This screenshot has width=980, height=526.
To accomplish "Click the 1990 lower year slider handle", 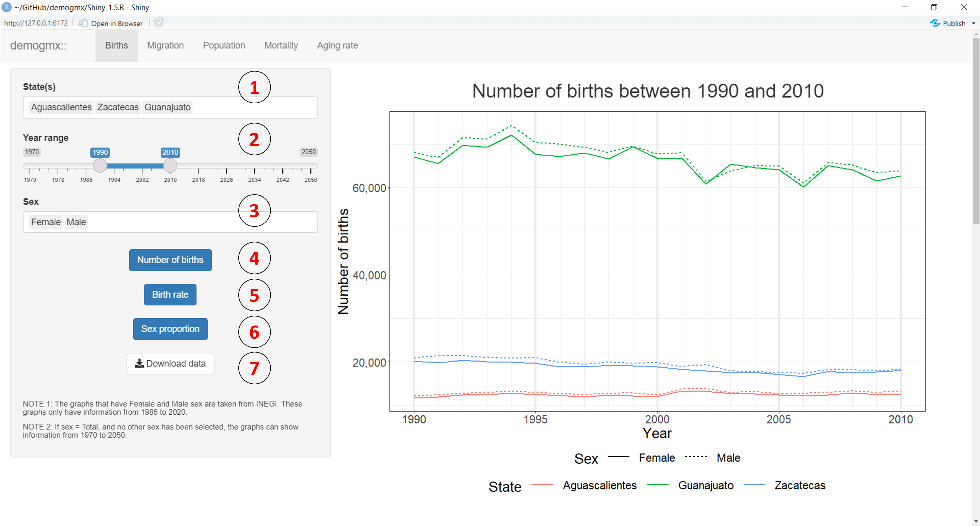I will coord(100,166).
